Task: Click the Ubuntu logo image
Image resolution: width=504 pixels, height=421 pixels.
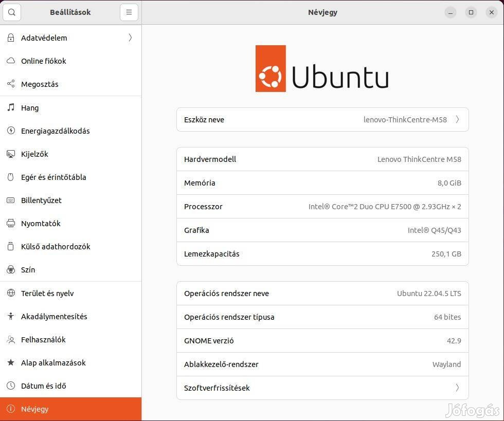Action: [x=322, y=69]
